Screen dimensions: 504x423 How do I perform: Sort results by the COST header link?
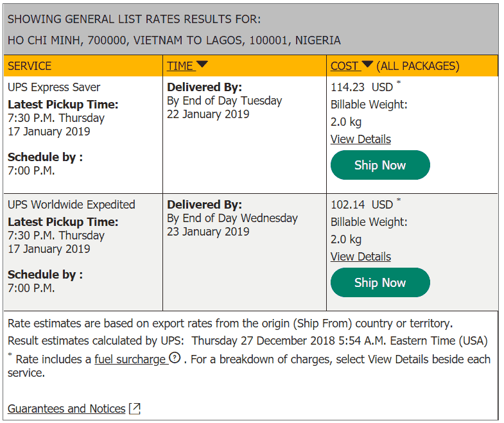click(344, 66)
